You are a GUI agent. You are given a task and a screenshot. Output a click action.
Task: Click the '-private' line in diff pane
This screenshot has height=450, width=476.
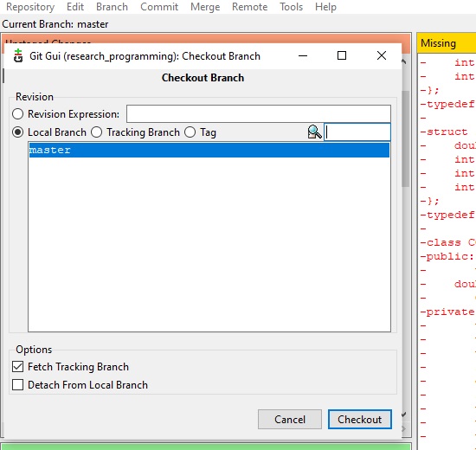click(x=447, y=312)
